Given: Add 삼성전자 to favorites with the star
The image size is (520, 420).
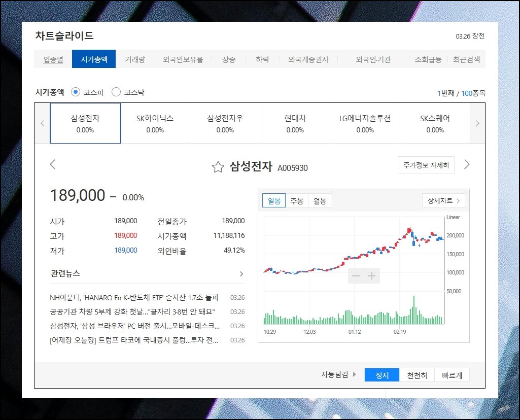Looking at the screenshot, I should click(x=218, y=167).
